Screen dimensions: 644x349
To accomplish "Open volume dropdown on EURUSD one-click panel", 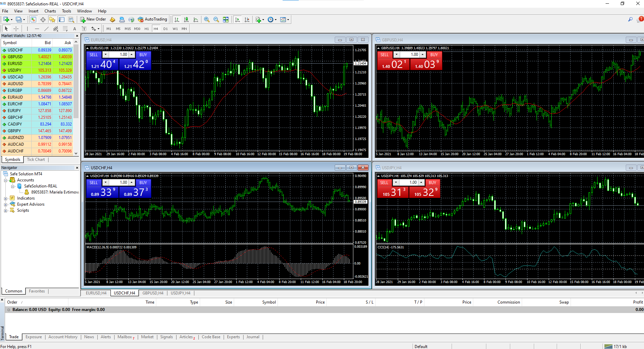I will pos(105,55).
